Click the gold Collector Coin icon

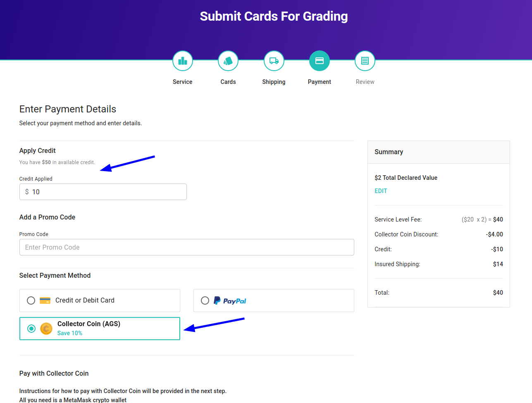46,329
